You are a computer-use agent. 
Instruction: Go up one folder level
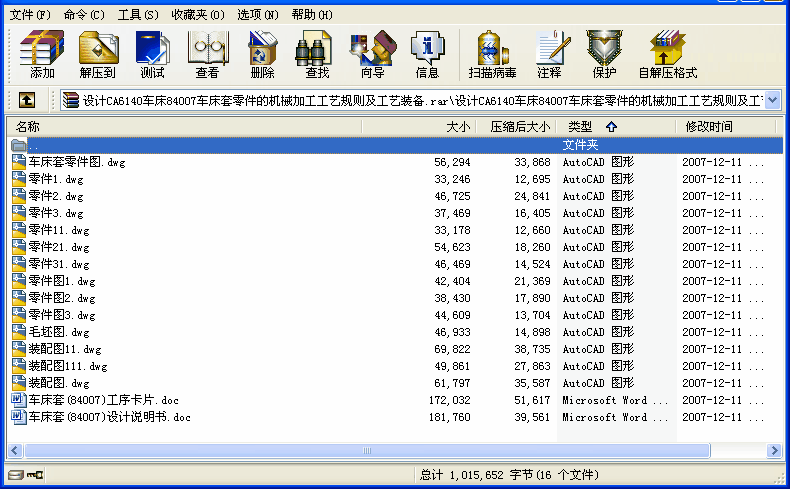pos(27,100)
